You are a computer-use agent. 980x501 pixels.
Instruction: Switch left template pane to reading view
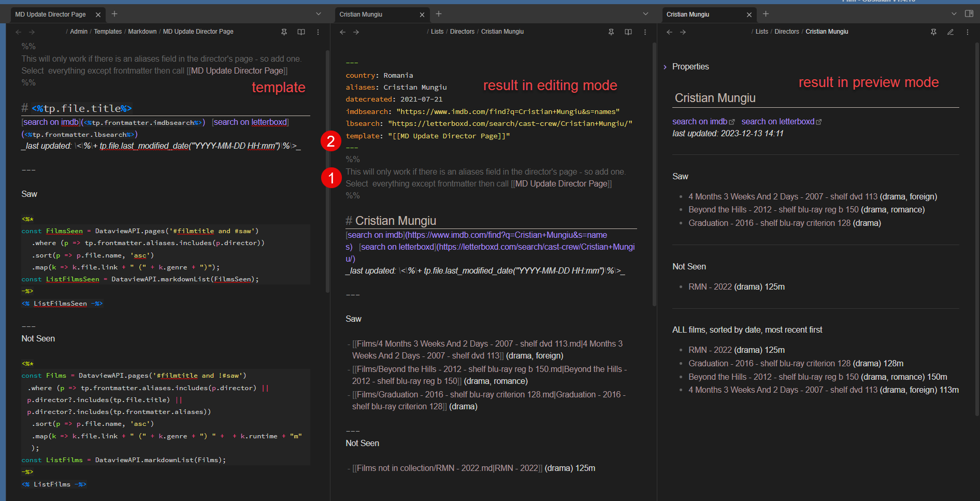(301, 32)
